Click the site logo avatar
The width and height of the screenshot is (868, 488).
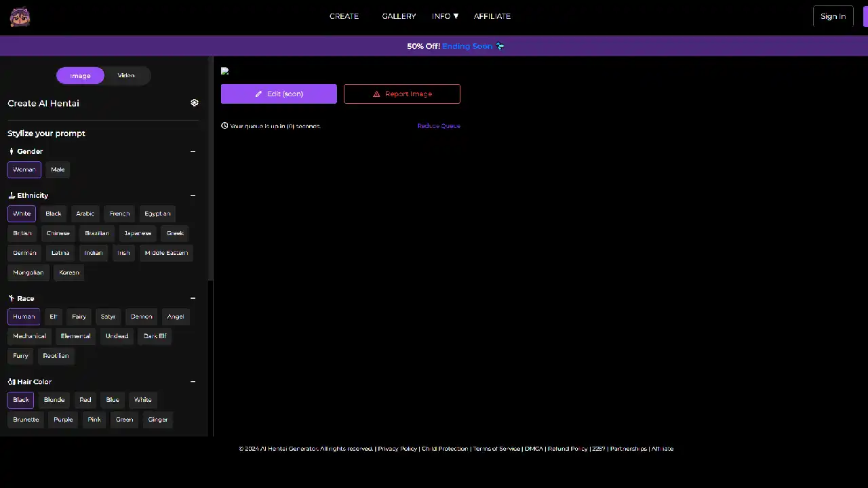(x=20, y=17)
